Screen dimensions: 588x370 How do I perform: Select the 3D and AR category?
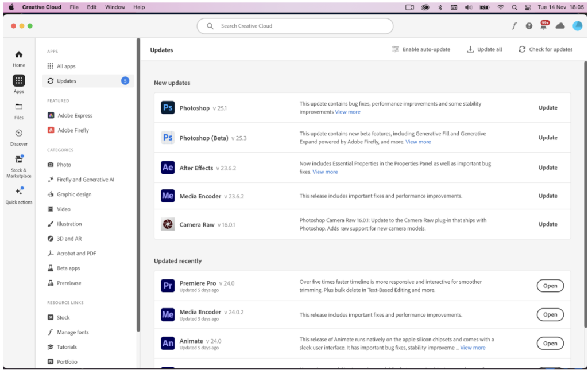coord(64,239)
